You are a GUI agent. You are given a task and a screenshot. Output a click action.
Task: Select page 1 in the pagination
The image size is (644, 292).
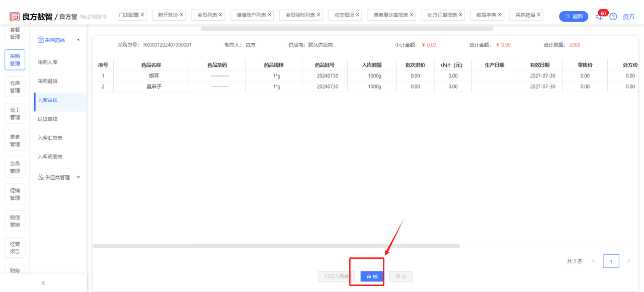pos(611,261)
